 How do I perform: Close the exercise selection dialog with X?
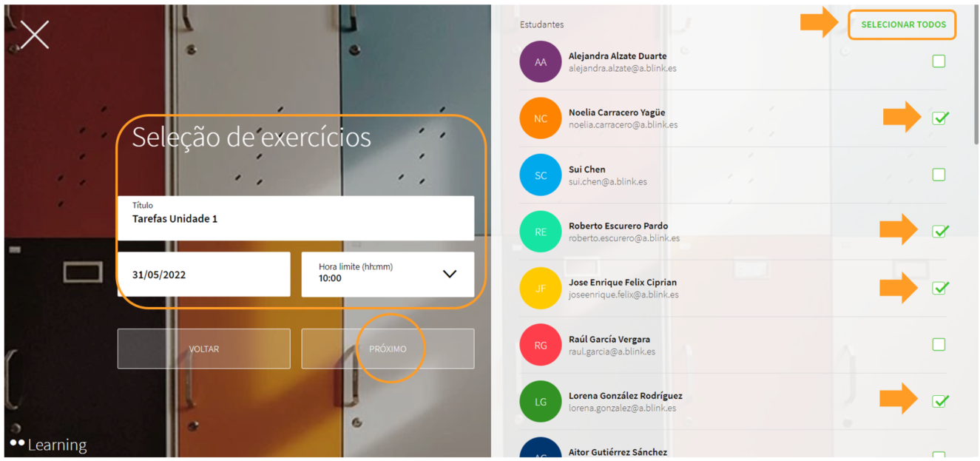pos(35,35)
